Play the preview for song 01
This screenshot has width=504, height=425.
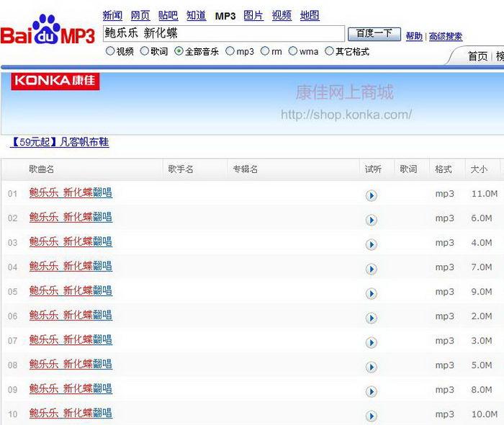point(372,195)
